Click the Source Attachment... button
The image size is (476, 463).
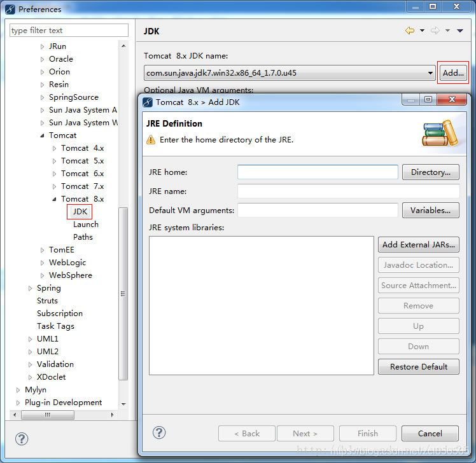point(418,285)
